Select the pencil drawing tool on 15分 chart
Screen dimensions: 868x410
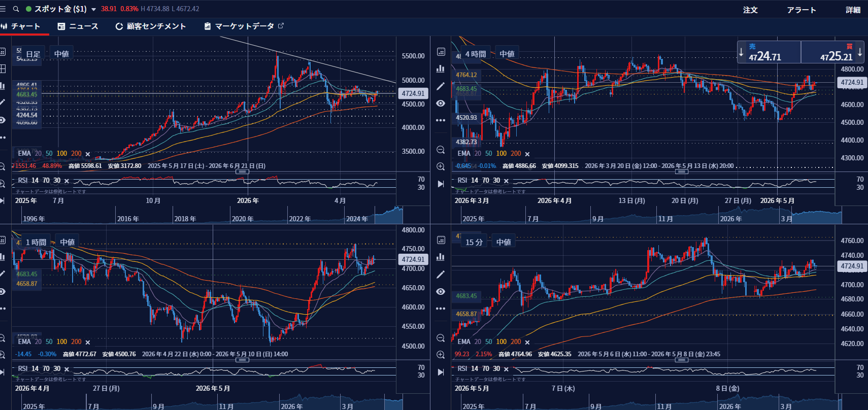[x=441, y=274]
